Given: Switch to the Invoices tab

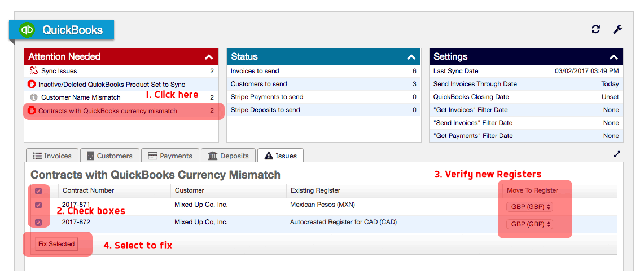Looking at the screenshot, I should (x=52, y=156).
